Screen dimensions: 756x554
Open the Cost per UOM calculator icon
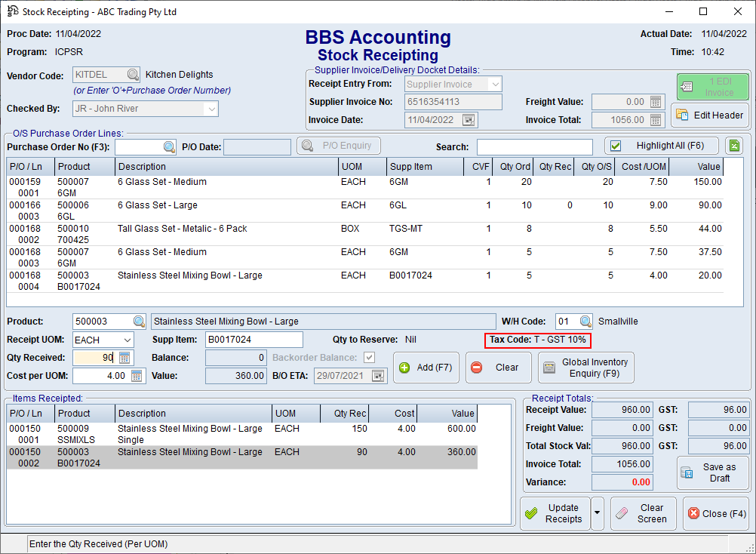(137, 376)
